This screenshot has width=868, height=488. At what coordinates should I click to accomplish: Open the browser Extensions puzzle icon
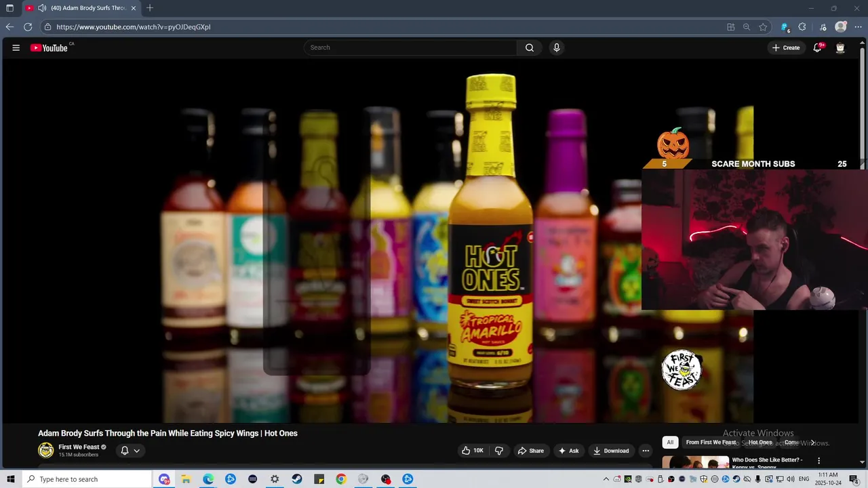(802, 27)
